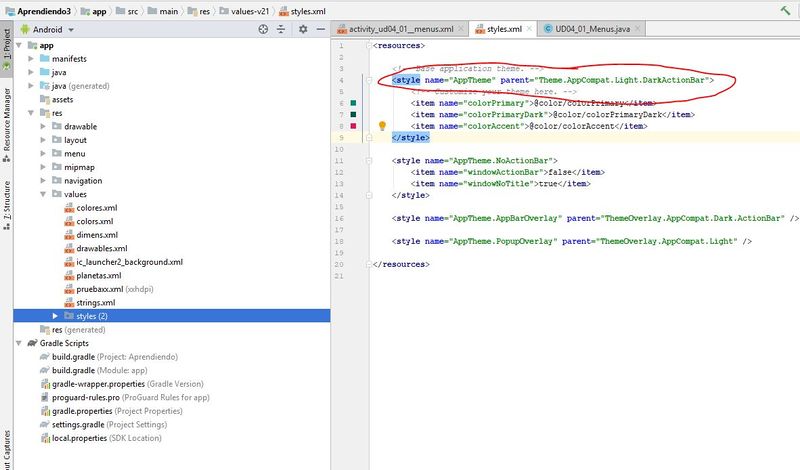Collapse the values folder
Viewport: 800px width, 470px height.
tap(43, 194)
